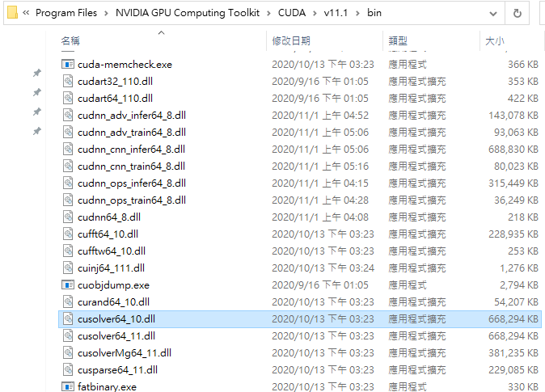Go to the v11.1 breadcrumb folder
The height and width of the screenshot is (392, 545).
click(x=336, y=13)
